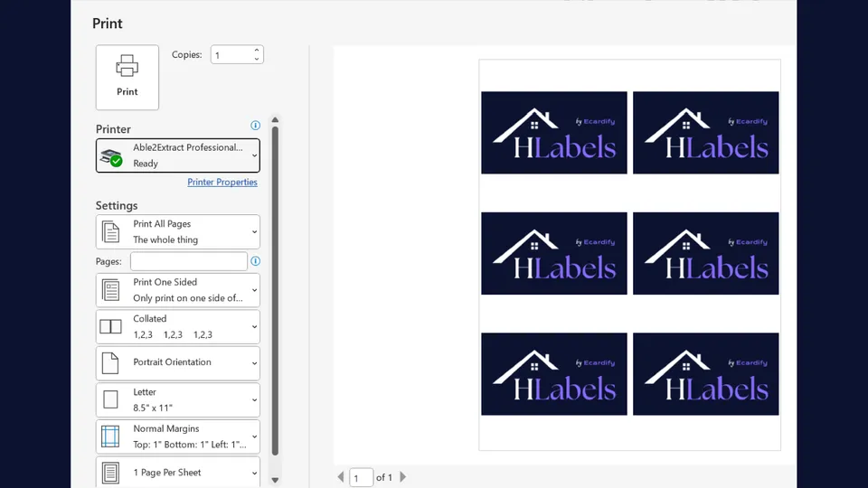
Task: Decrease copies using the down stepper arrow
Action: pos(257,60)
